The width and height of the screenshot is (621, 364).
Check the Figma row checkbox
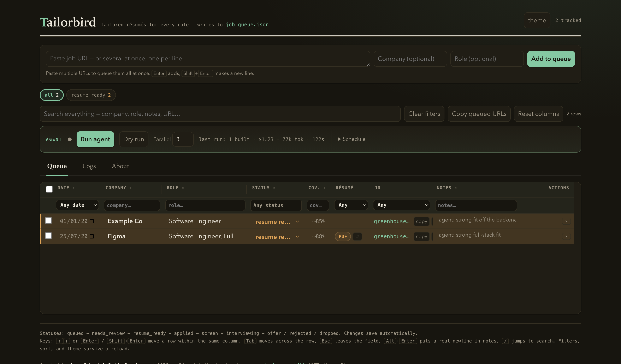pos(49,236)
